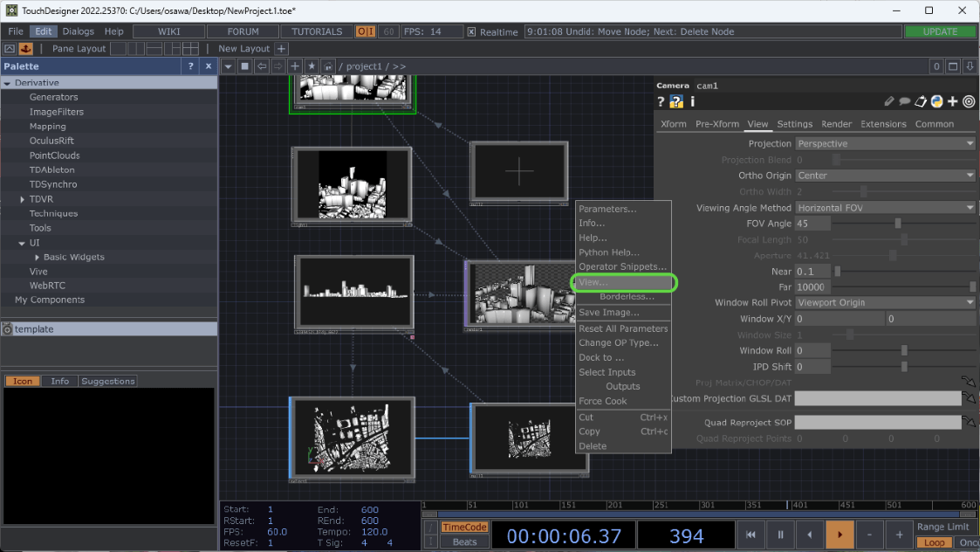Pause timeline playback
Screen dimensions: 980x552
pyautogui.click(x=780, y=535)
